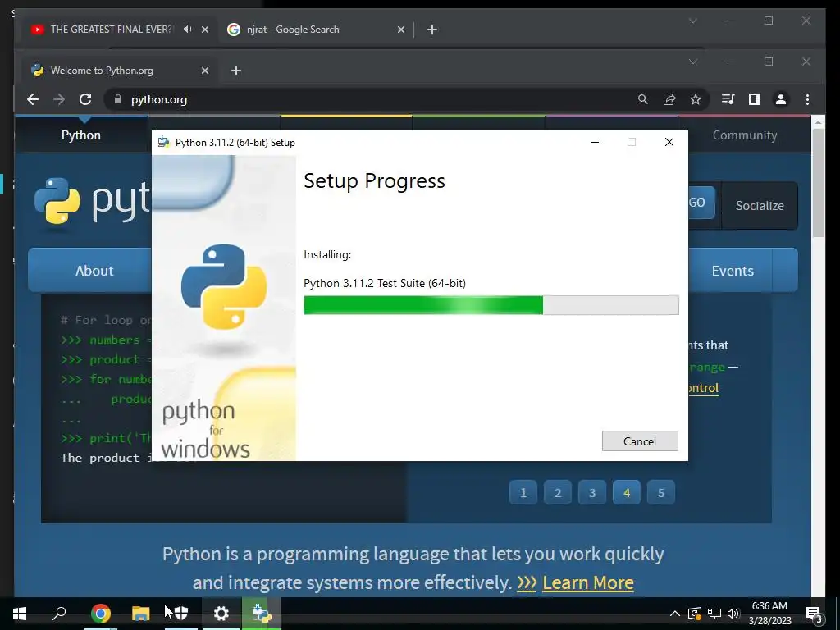This screenshot has height=630, width=840.
Task: Show slide 5 of code carousel
Action: point(661,492)
